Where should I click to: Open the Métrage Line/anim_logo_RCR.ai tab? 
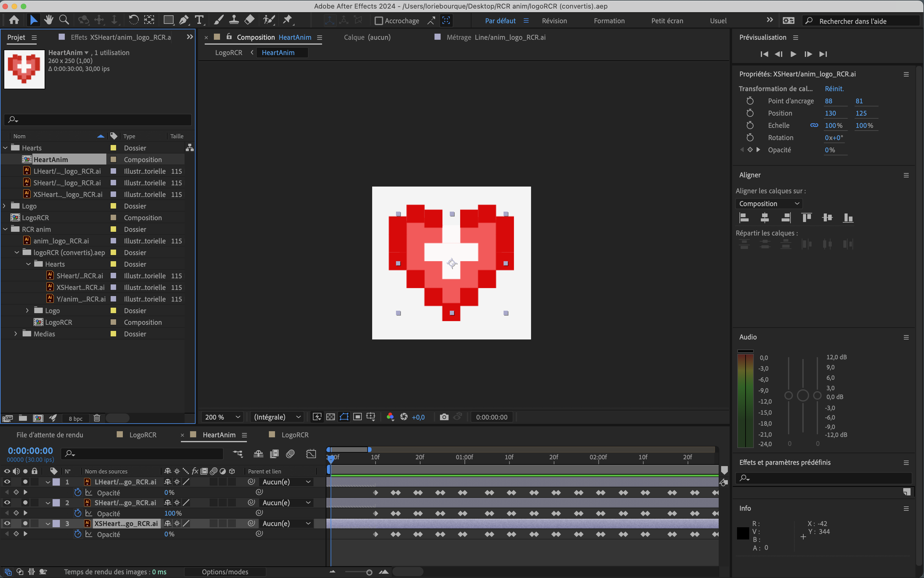[496, 37]
